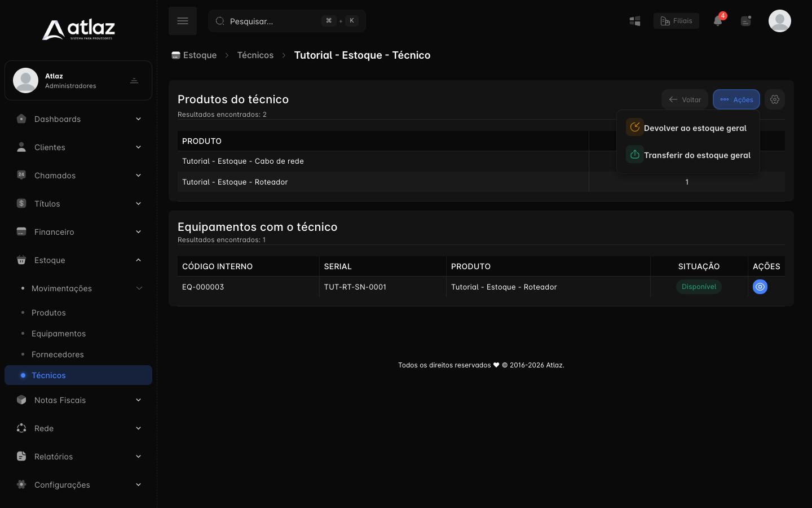The width and height of the screenshot is (812, 508).
Task: Go to Técnicos breadcrumb link
Action: (x=255, y=55)
